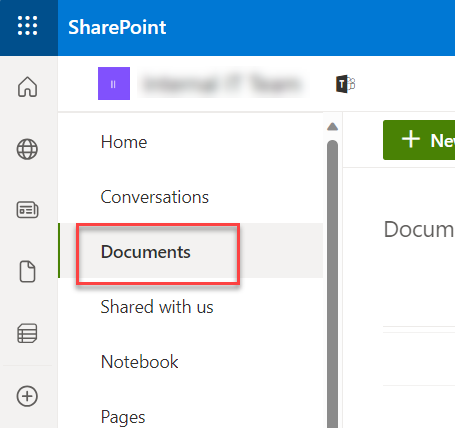Open Notebook in site navigation

tap(140, 362)
